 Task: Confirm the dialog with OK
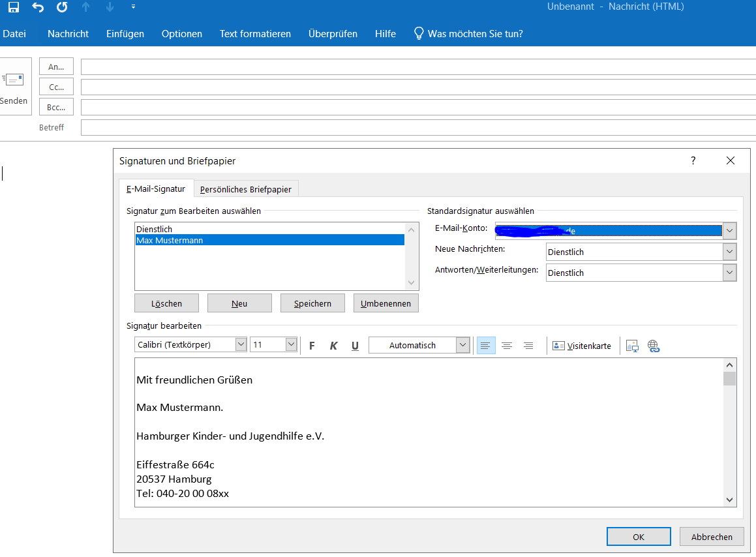point(638,537)
